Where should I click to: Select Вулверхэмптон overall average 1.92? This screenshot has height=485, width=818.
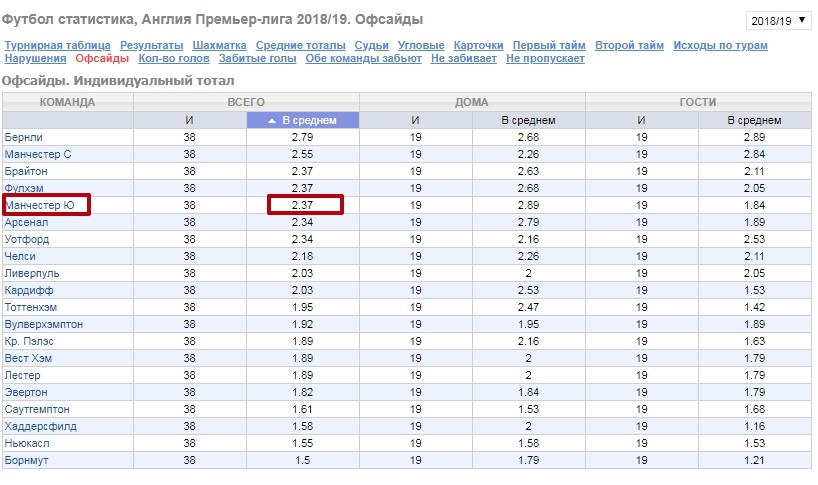[x=303, y=324]
